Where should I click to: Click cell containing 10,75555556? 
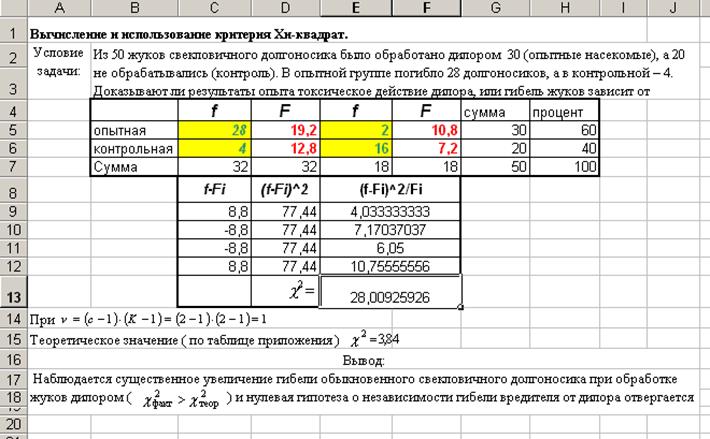390,266
